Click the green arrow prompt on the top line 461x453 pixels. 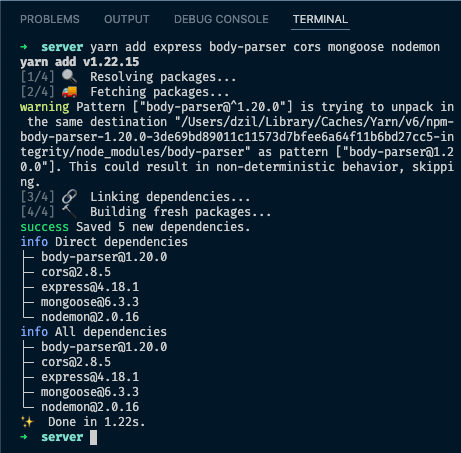pyautogui.click(x=24, y=47)
